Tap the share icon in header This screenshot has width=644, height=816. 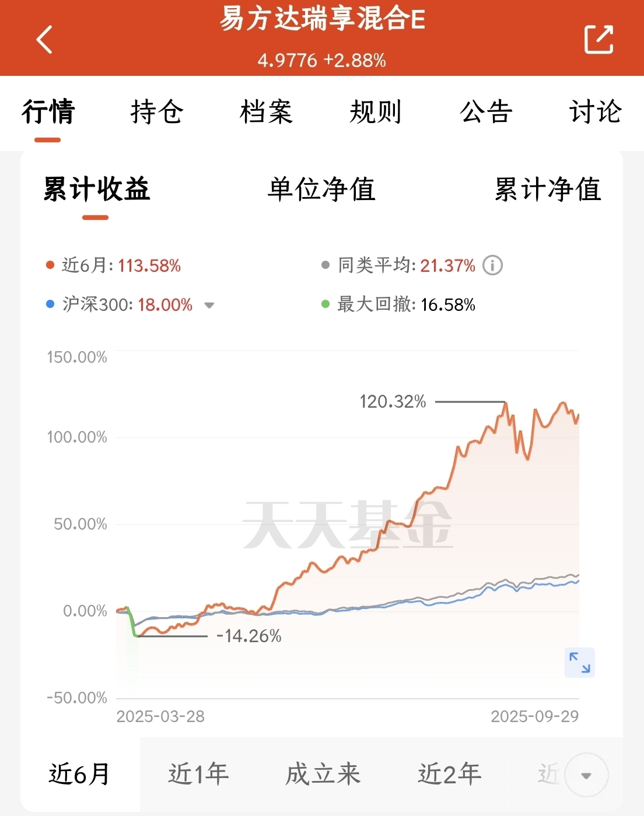click(x=598, y=40)
